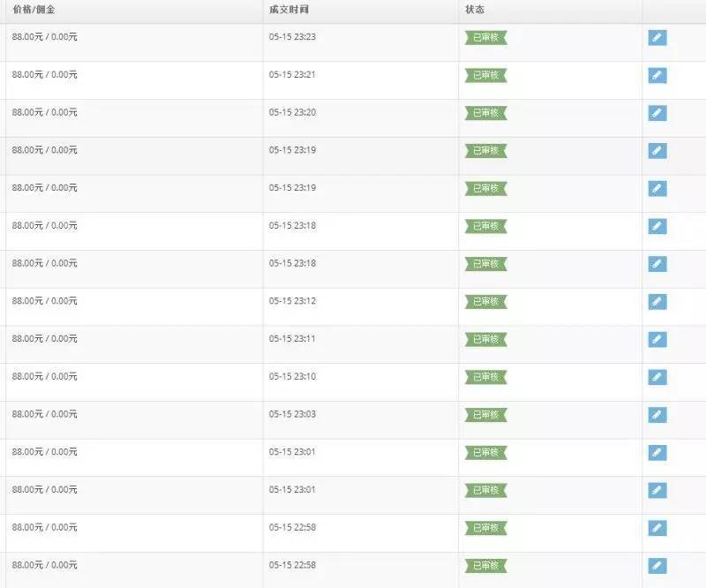This screenshot has width=706, height=588.
Task: Click the 88.00元 / 0.00元 cell for 05-15 23:03
Action: click(45, 413)
